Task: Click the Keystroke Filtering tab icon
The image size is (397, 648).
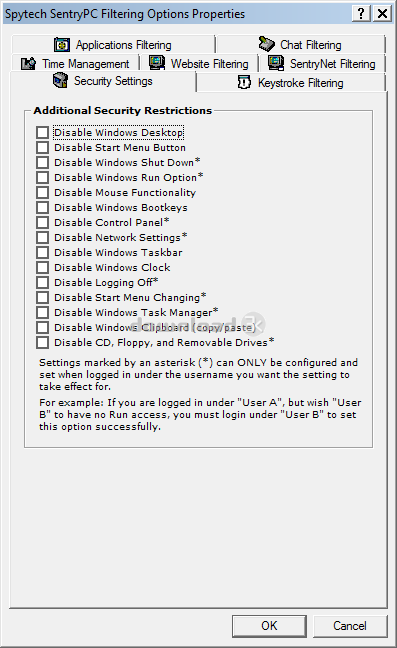Action: click(244, 82)
